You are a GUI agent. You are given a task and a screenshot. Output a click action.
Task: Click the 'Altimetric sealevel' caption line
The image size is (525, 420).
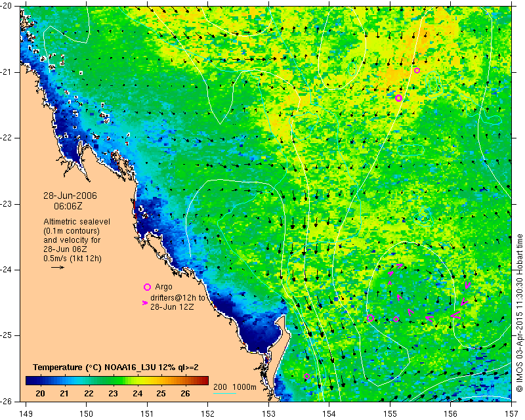coord(77,222)
